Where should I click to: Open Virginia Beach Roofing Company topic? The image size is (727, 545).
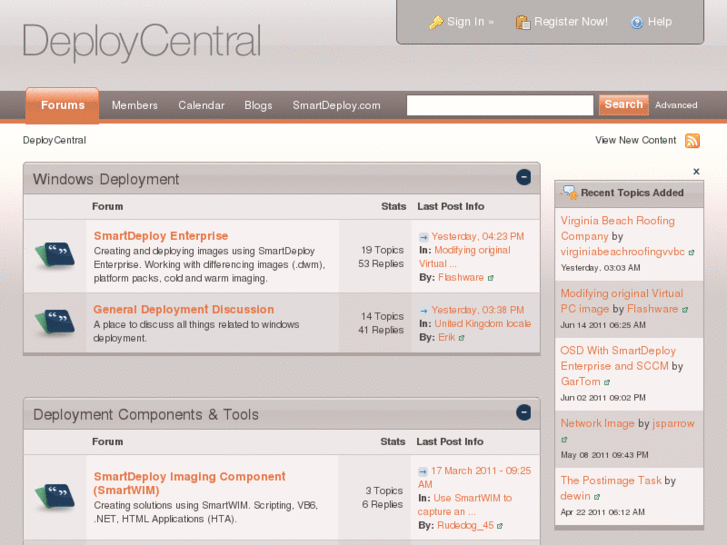point(618,228)
